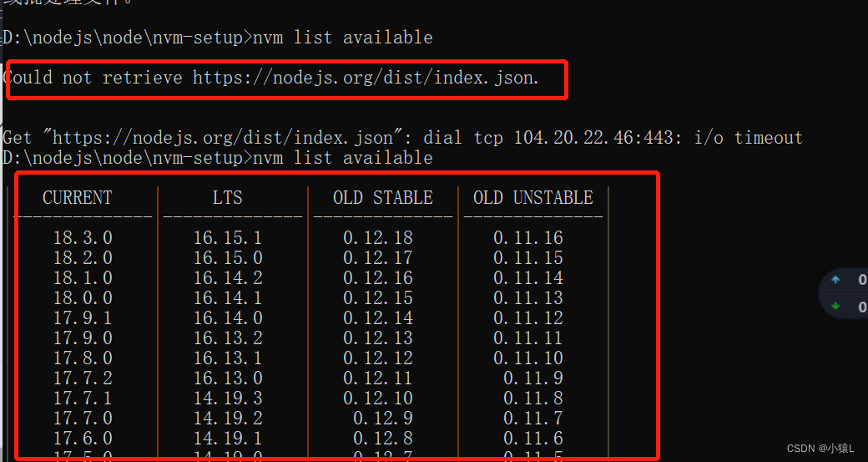Click version 18.2.0 in the table
The image size is (868, 462).
click(83, 257)
